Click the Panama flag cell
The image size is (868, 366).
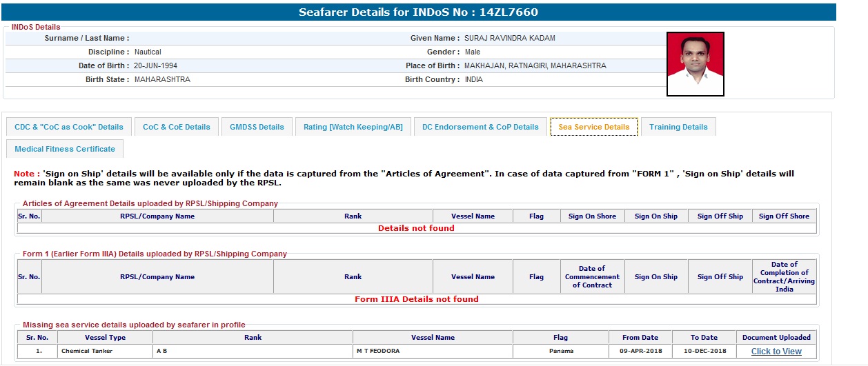click(x=560, y=351)
